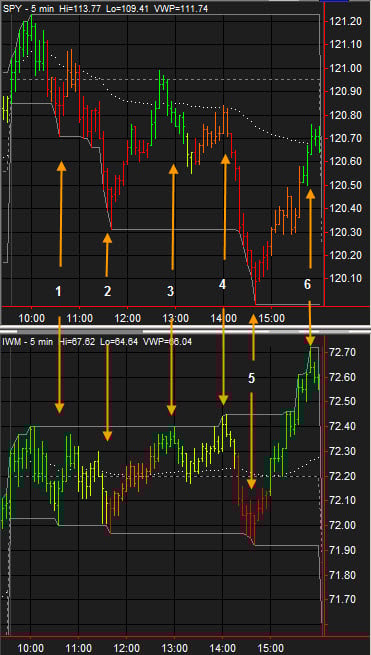The image size is (371, 655).
Task: Click the IWM chart title header
Action: pyautogui.click(x=97, y=342)
